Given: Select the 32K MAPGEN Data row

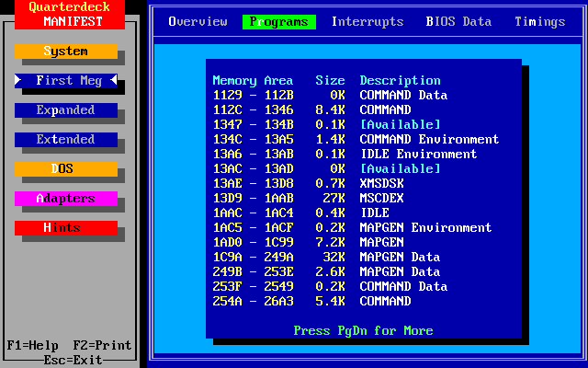Looking at the screenshot, I should click(327, 257).
